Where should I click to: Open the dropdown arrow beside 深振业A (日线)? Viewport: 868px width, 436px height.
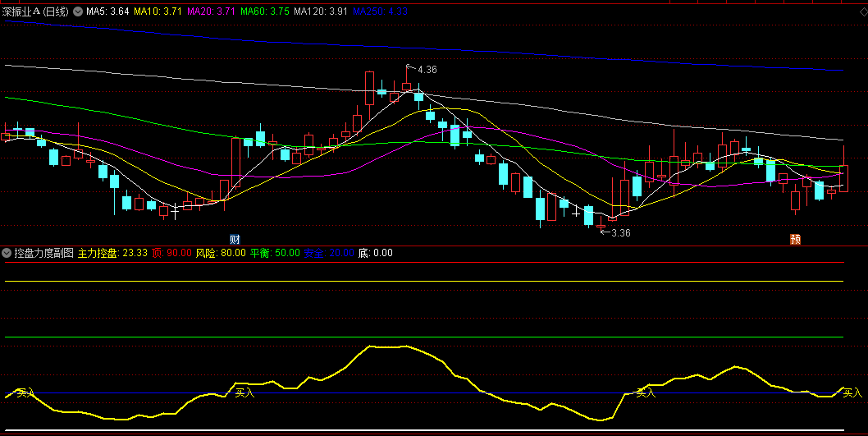78,11
